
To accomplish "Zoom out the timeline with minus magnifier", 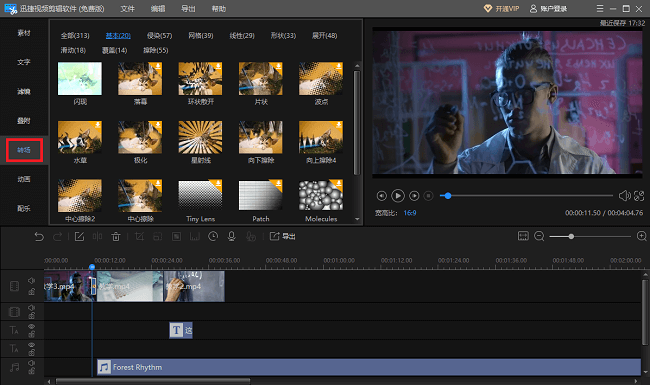I will coord(539,236).
